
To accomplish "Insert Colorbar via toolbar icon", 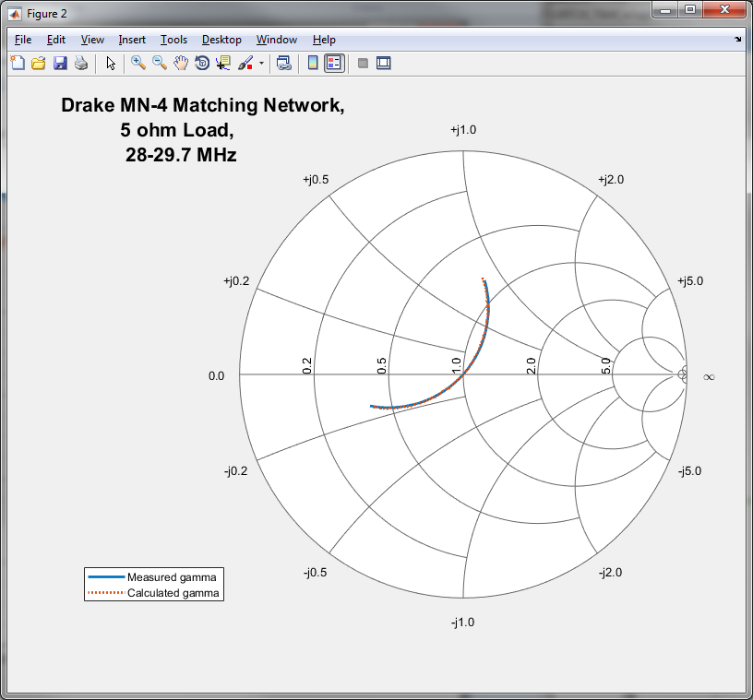I will click(313, 63).
